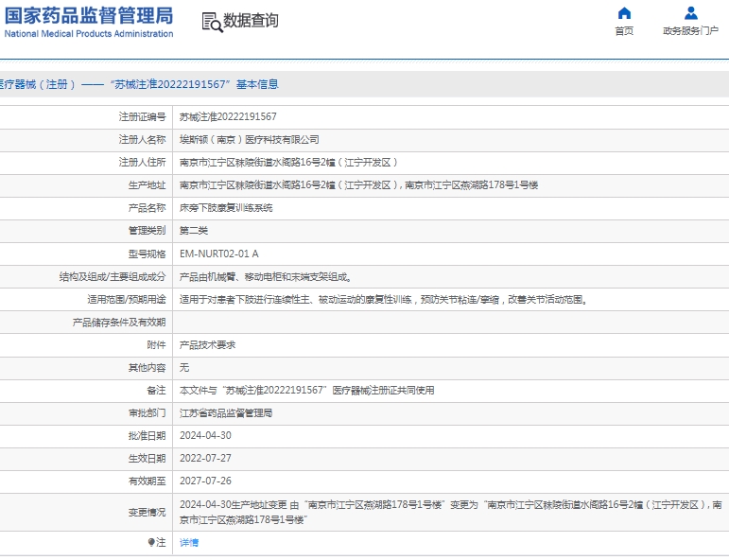
Task: Select model value EM-NURT02-01 A
Action: click(219, 254)
